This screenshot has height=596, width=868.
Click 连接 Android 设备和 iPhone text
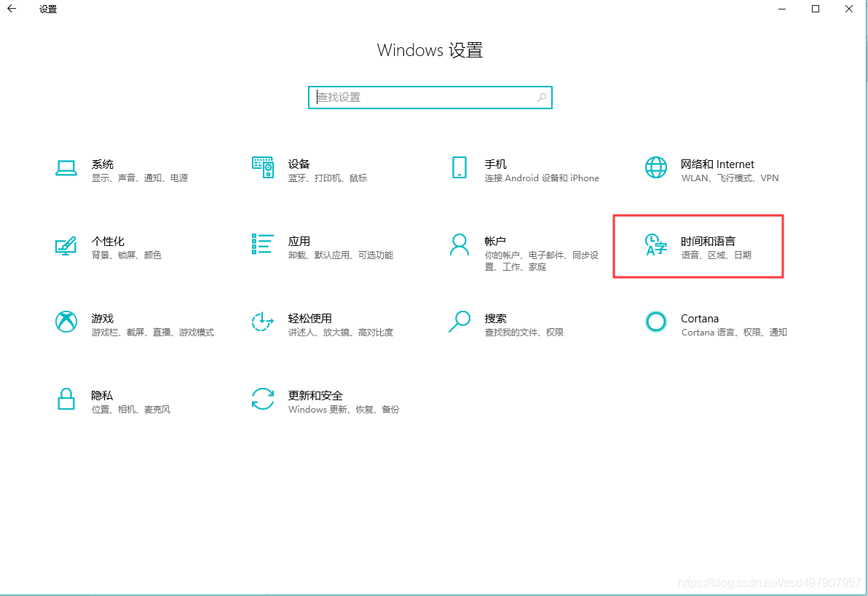(542, 178)
